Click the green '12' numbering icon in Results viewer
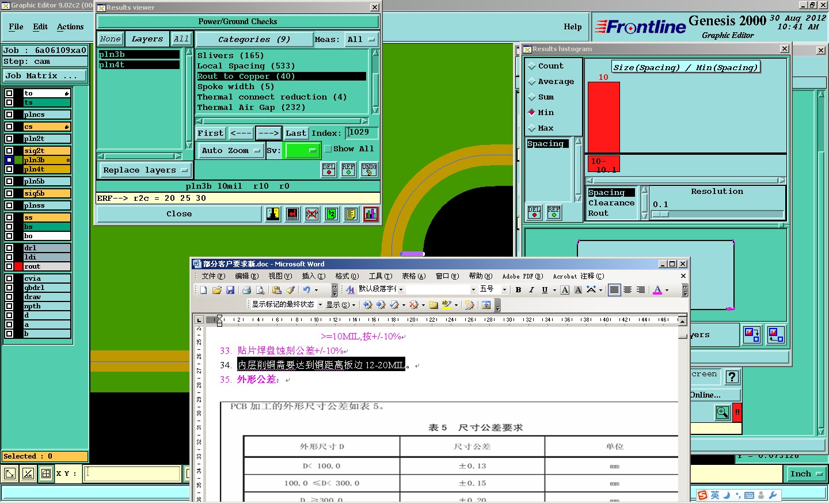Viewport: 829px width, 504px height. click(332, 214)
